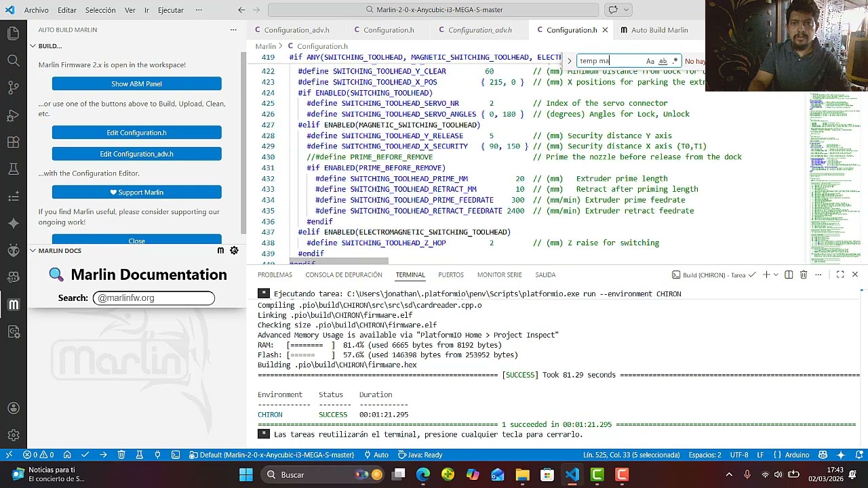Click the Edit Configuration.h button
Image resolution: width=868 pixels, height=488 pixels.
pyautogui.click(x=137, y=133)
